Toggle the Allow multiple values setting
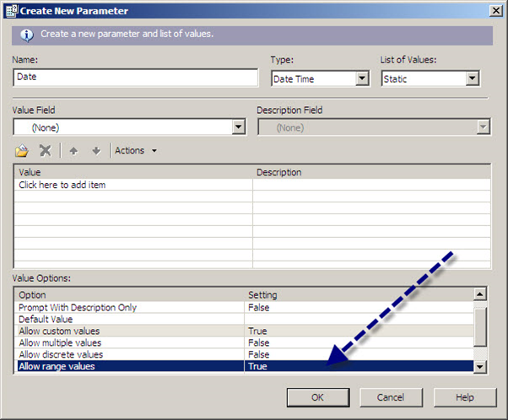508x420 pixels. coord(359,343)
